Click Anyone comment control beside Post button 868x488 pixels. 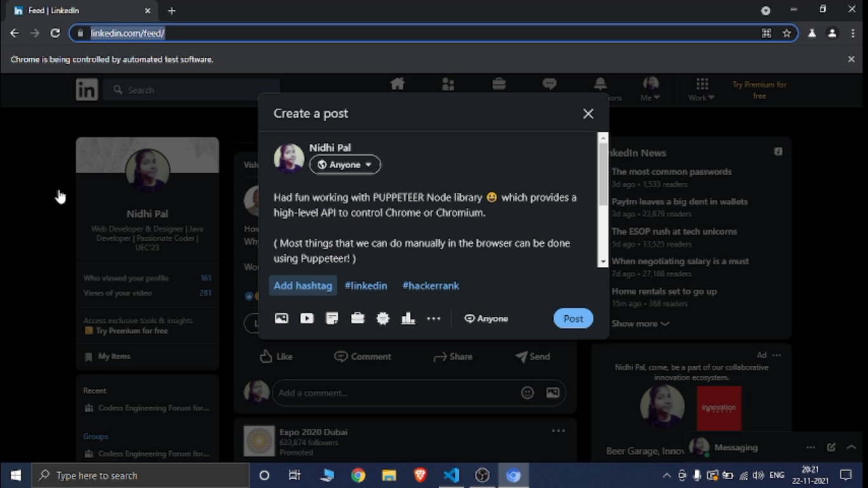486,319
